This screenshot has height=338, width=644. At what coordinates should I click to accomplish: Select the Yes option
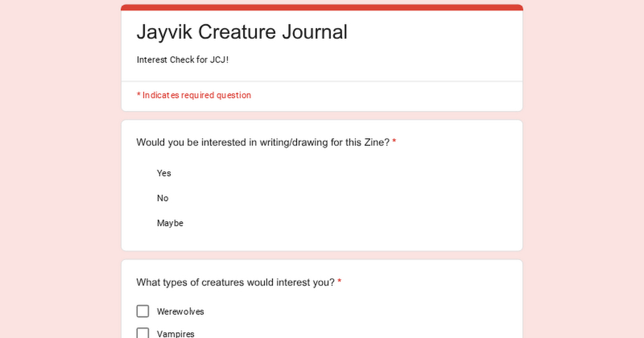click(164, 173)
